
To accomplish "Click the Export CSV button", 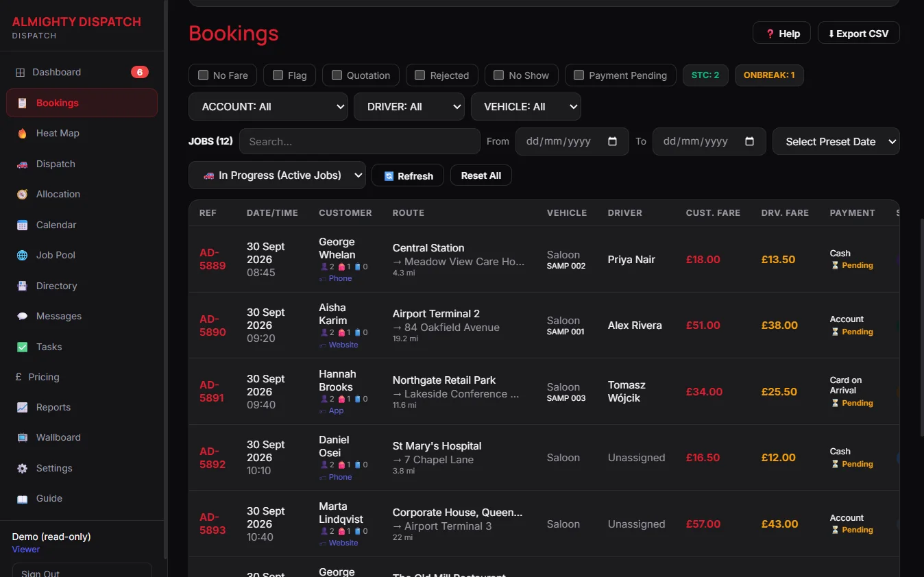I will click(x=858, y=33).
